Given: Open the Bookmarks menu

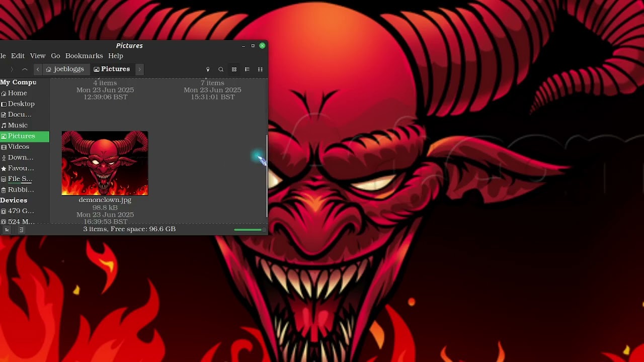Looking at the screenshot, I should coord(84,56).
